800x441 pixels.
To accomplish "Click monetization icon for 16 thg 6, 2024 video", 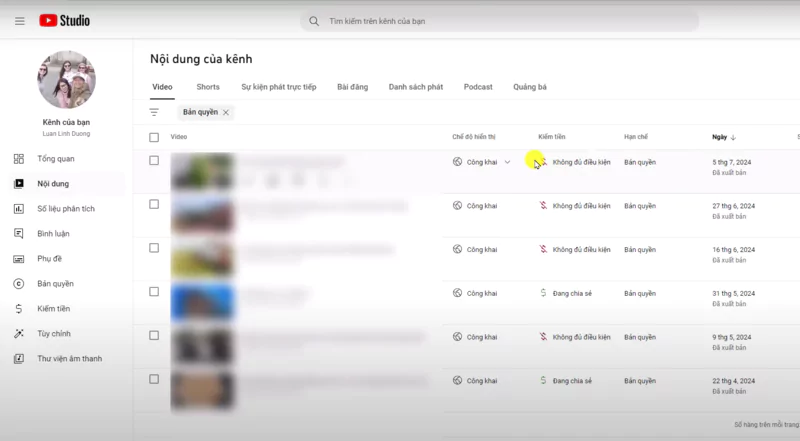I will click(x=543, y=250).
